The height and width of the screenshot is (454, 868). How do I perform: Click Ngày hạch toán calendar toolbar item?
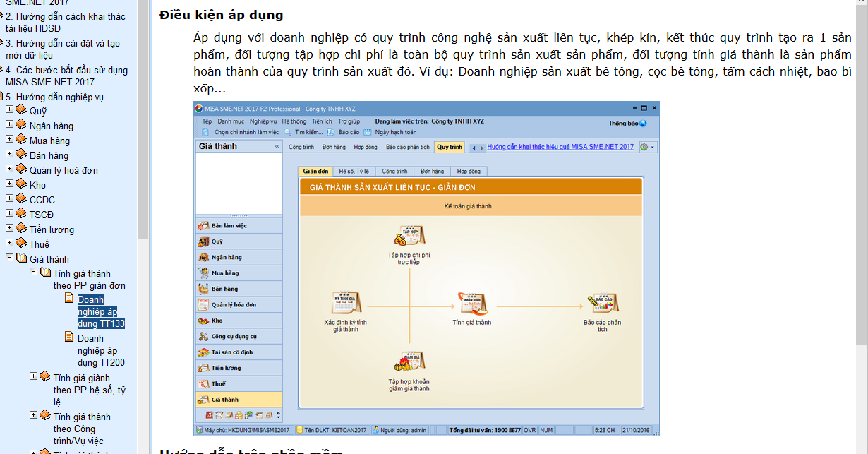[391, 132]
